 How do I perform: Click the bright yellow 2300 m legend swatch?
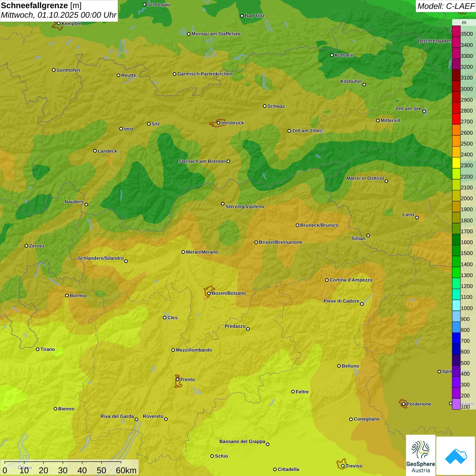pyautogui.click(x=456, y=163)
